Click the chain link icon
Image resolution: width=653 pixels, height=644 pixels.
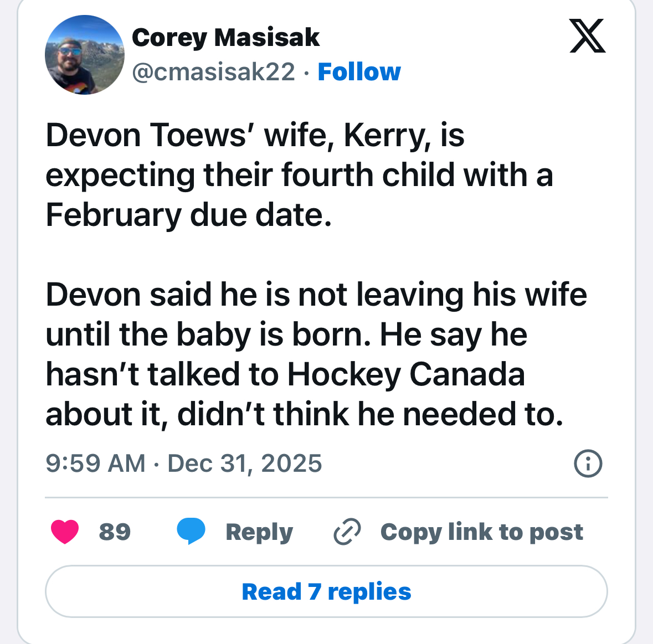[x=347, y=532]
